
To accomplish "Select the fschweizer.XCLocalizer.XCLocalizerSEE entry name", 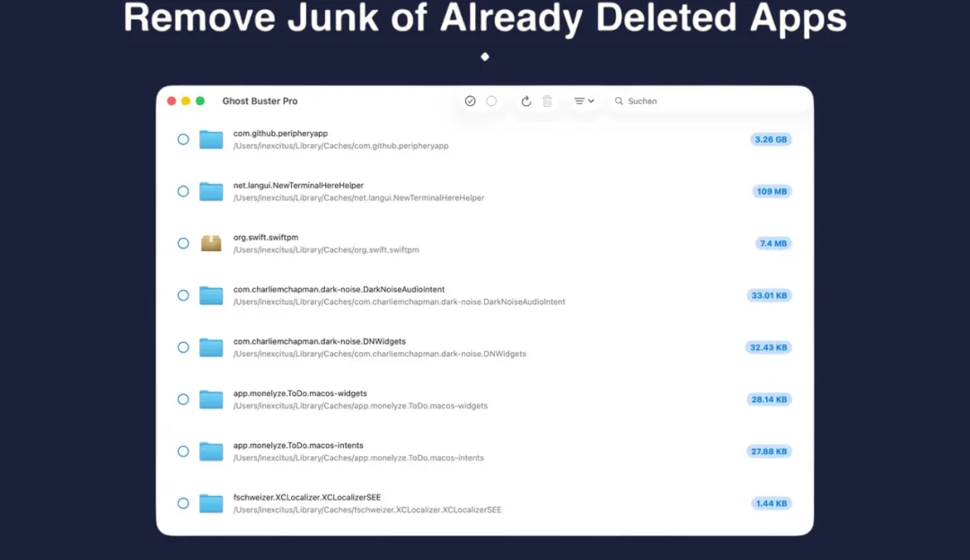I will 307,497.
